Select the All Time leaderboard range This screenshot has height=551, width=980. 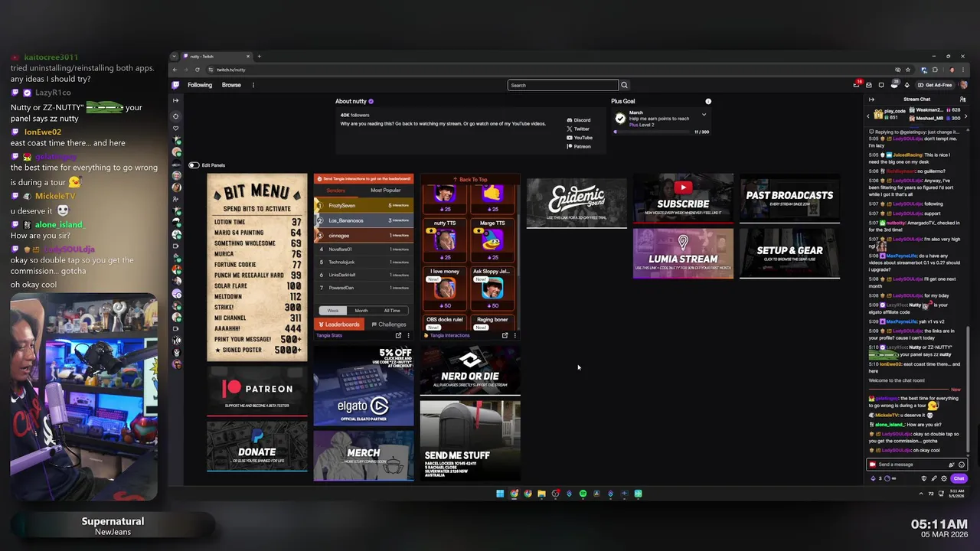click(x=391, y=311)
